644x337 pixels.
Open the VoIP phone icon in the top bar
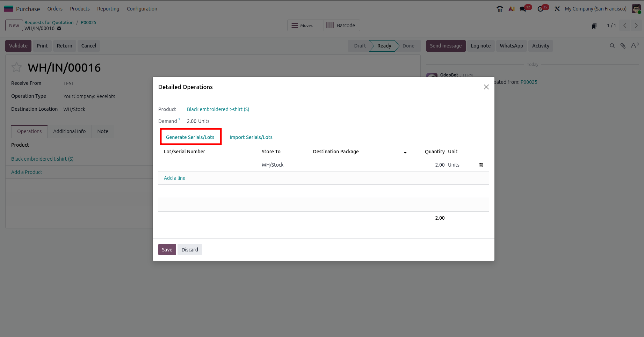[x=500, y=9]
